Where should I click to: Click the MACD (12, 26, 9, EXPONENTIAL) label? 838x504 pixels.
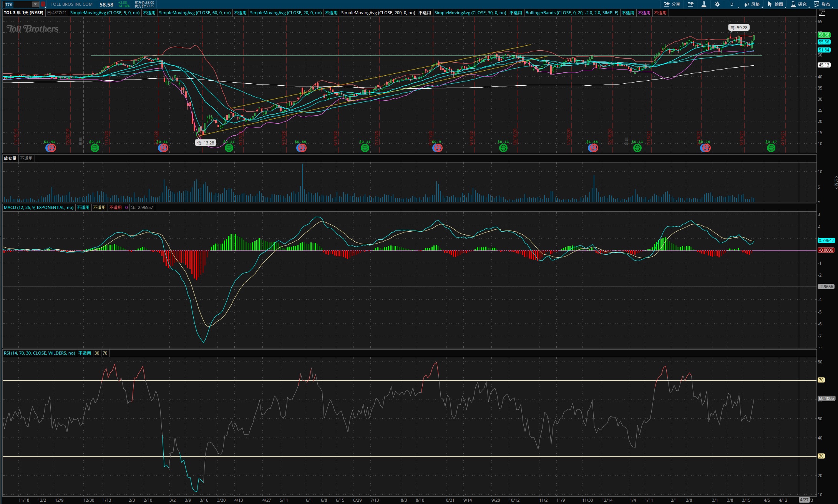(x=38, y=207)
